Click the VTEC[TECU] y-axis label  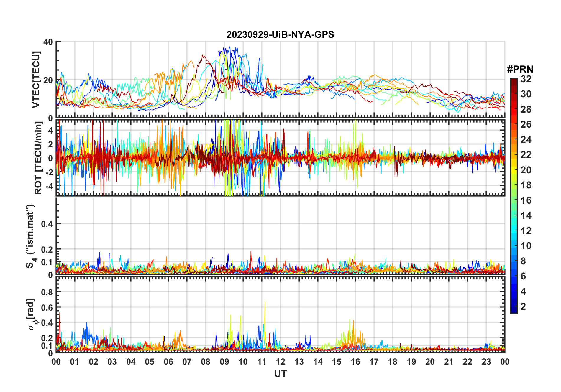tap(36, 80)
